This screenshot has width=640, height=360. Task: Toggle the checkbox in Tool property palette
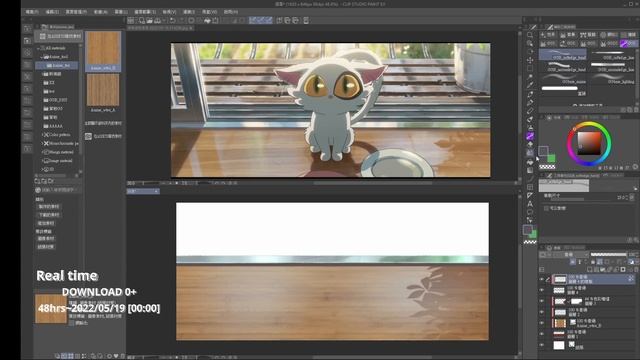[546, 208]
